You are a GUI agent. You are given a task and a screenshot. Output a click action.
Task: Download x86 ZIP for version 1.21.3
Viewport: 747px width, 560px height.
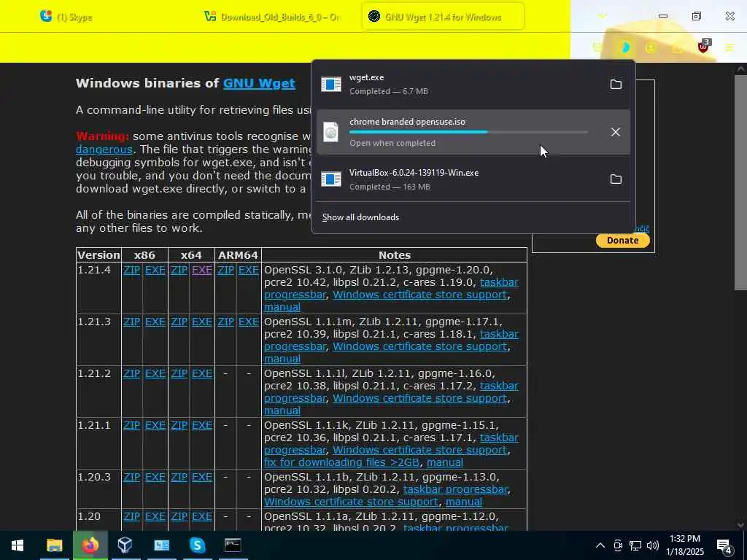tap(131, 322)
